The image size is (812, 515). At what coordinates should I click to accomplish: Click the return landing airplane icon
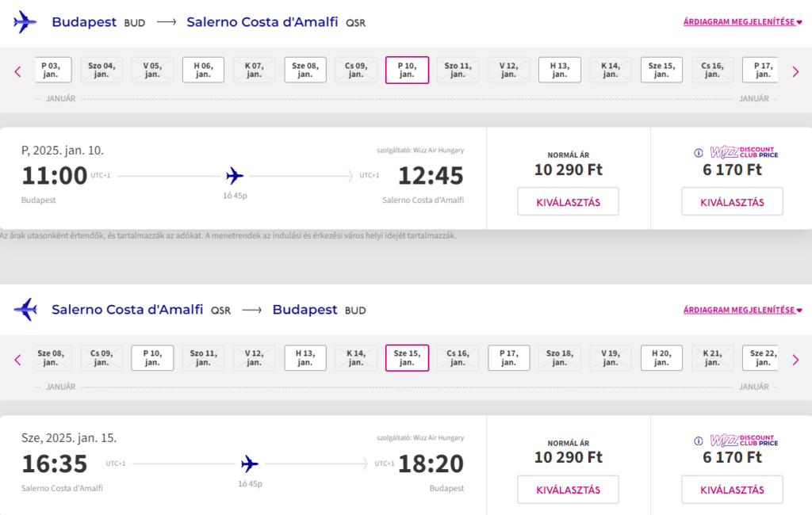point(25,310)
